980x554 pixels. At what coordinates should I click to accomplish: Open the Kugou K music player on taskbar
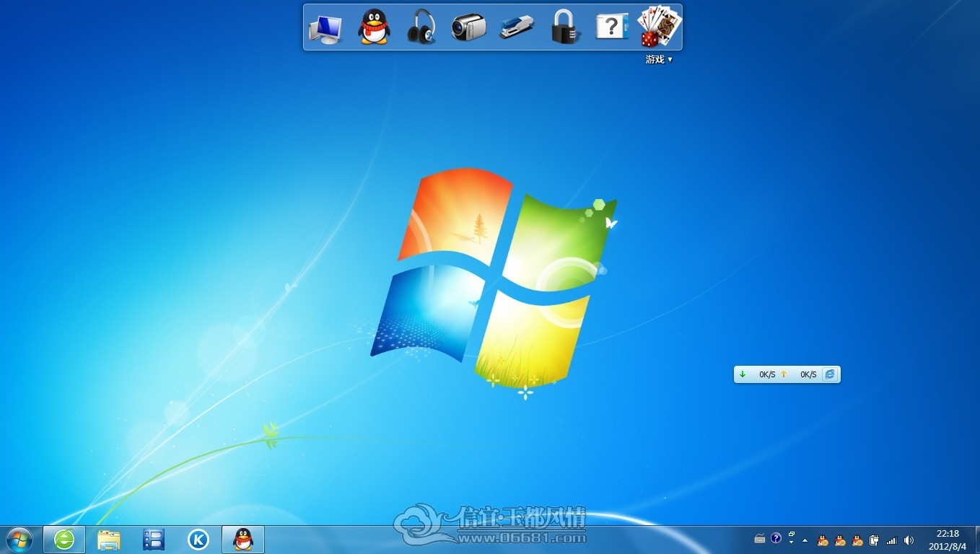pyautogui.click(x=198, y=540)
